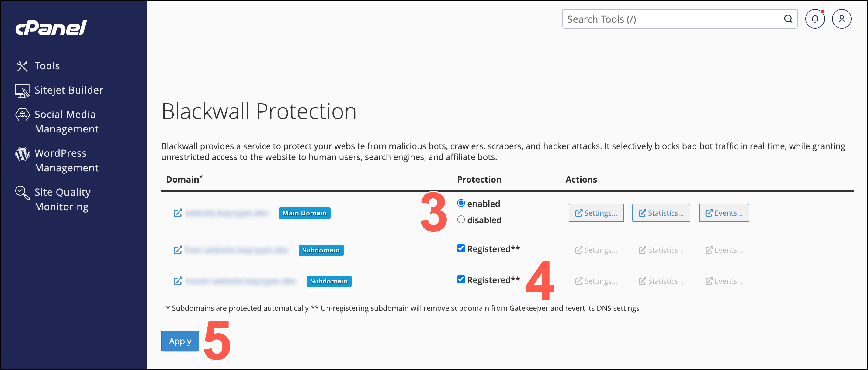Click the WordPress Management logo icon
The image size is (868, 370).
coord(22,154)
